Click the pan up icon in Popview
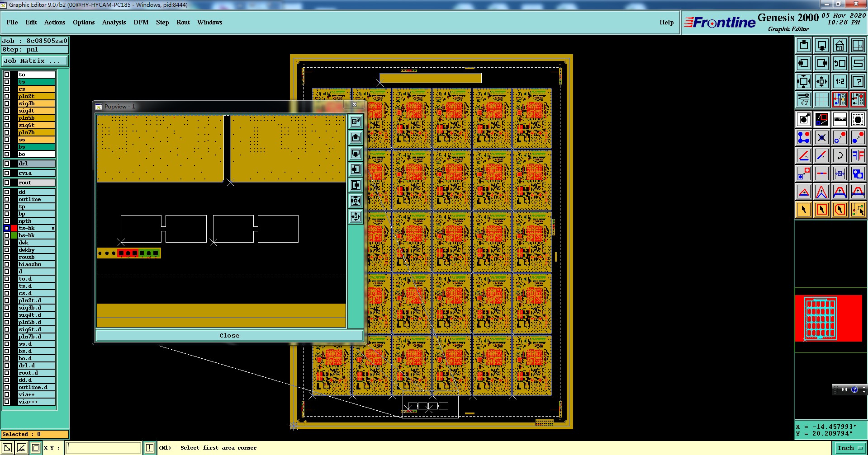 coord(356,137)
